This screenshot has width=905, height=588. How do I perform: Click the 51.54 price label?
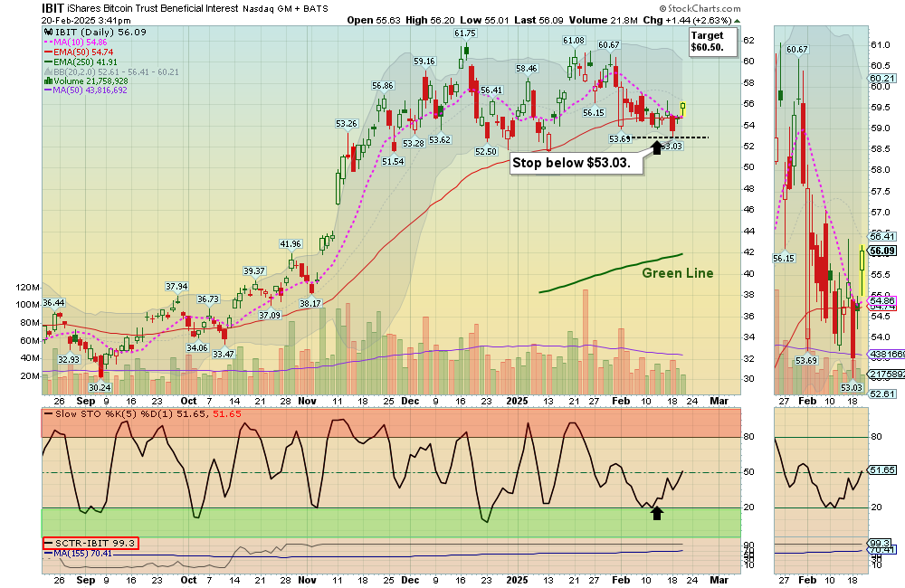pos(393,162)
